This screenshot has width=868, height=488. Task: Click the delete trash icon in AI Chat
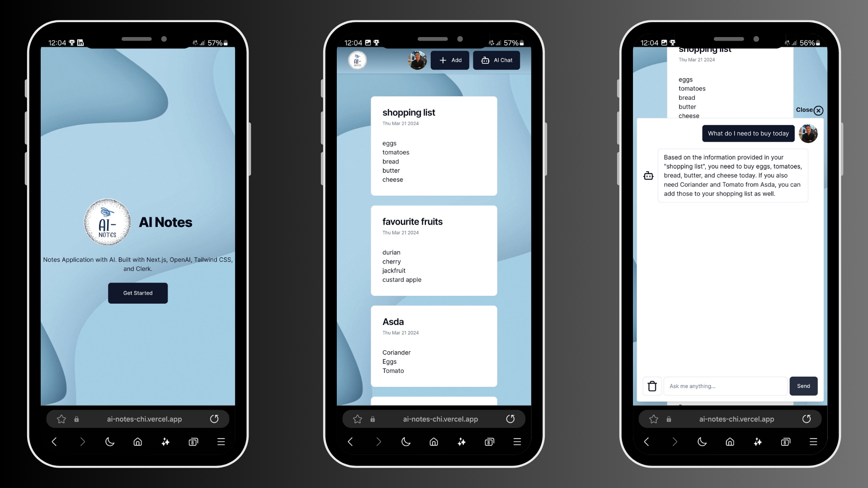(x=651, y=385)
